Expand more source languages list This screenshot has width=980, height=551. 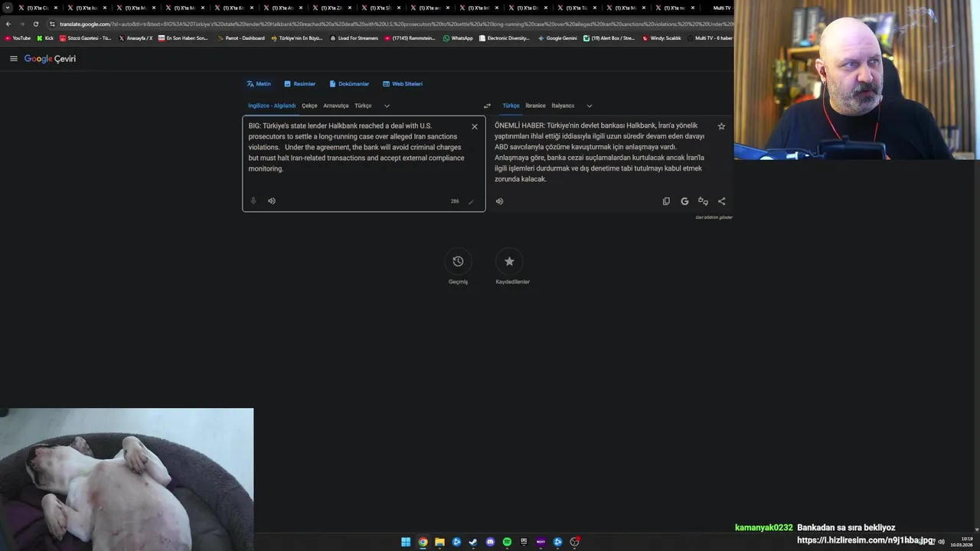tap(387, 106)
